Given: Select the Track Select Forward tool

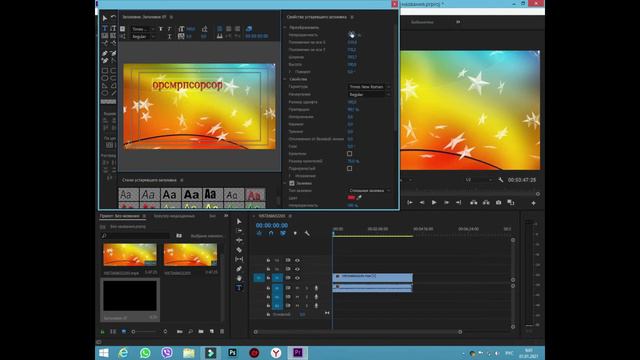Looking at the screenshot, I should [239, 231].
